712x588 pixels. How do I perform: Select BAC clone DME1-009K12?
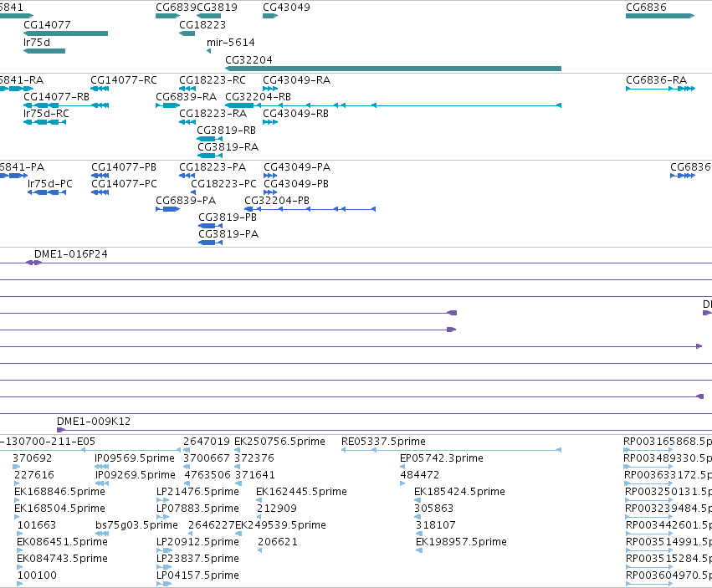[x=94, y=422]
